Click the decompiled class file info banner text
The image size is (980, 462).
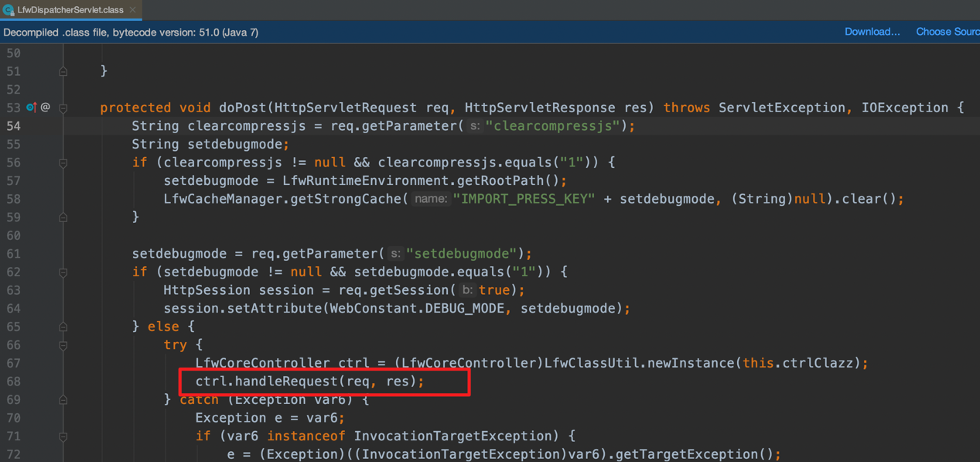tap(131, 33)
